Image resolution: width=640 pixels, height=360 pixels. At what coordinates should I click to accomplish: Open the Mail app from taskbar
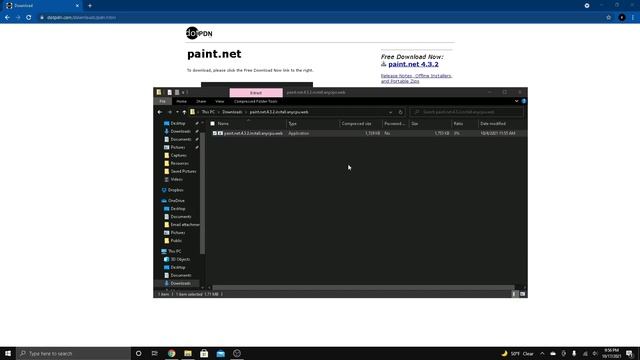[220, 353]
